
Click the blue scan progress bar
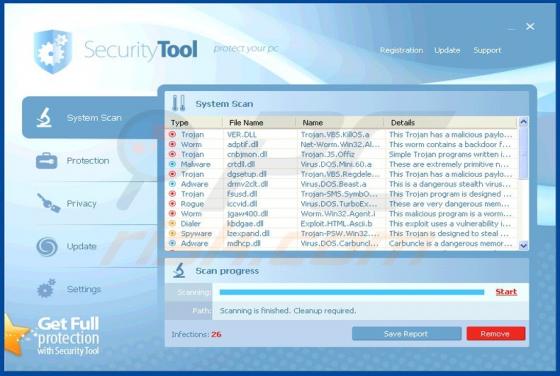pos(352,292)
